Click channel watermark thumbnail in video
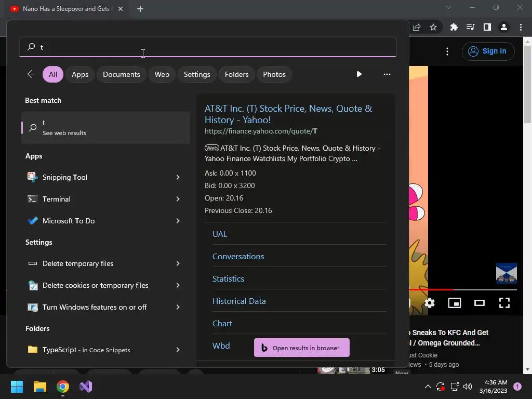 coord(506,273)
